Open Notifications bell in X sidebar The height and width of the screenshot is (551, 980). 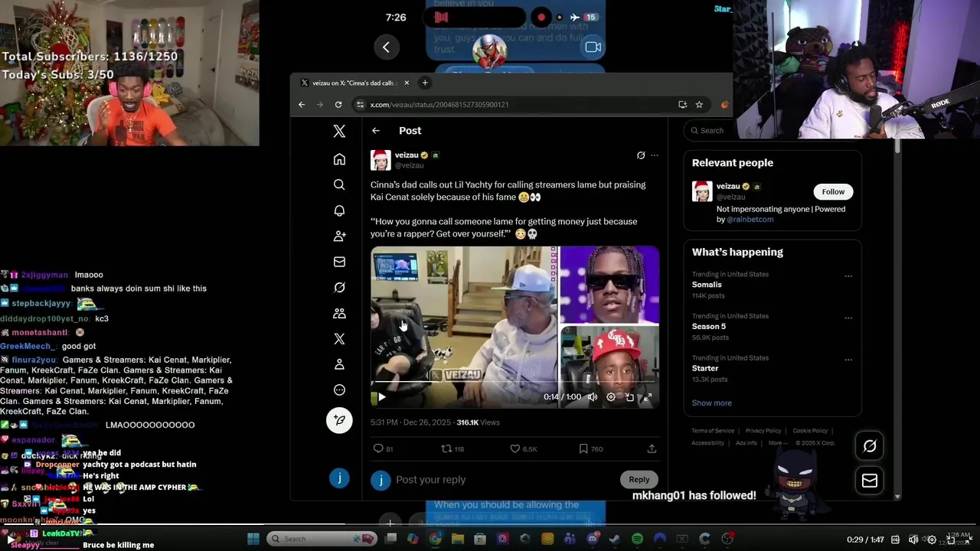point(339,210)
